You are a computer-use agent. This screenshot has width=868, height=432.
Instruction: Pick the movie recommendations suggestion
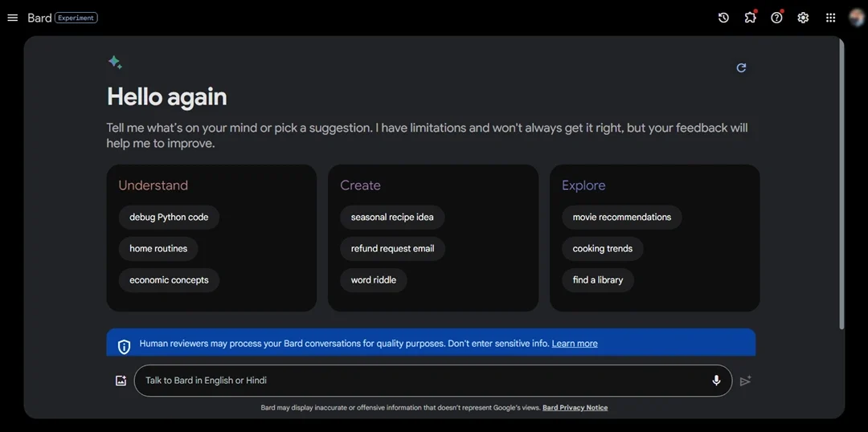[x=621, y=218]
